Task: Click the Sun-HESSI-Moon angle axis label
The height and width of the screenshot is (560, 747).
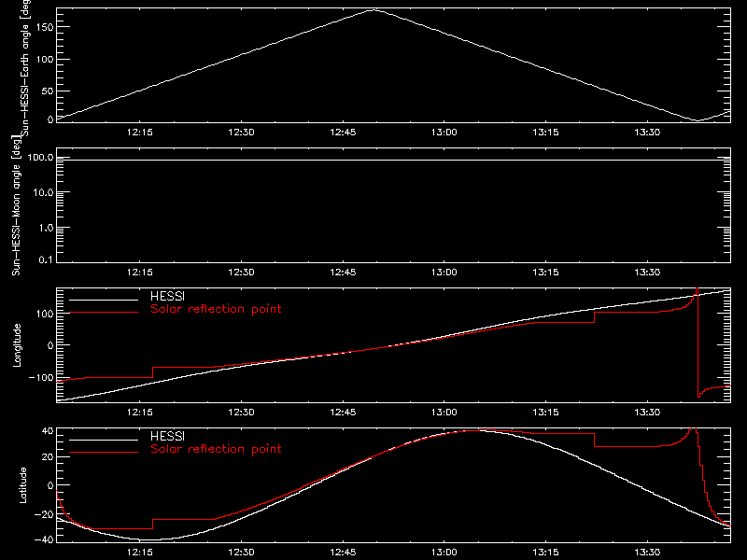Action: (16, 206)
